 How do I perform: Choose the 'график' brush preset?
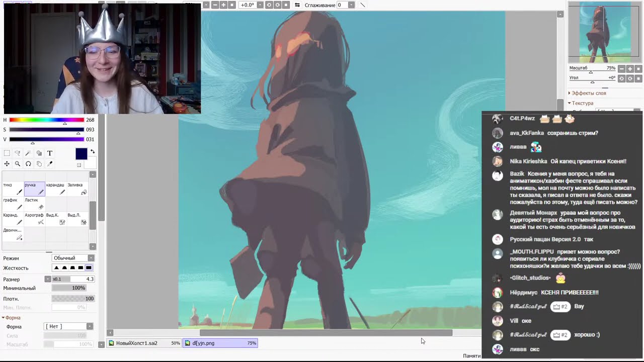(x=13, y=204)
